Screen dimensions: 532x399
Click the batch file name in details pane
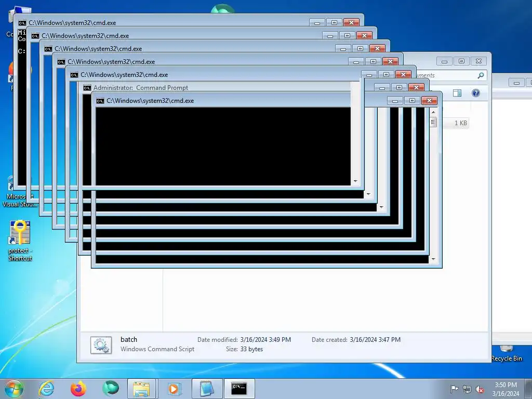pyautogui.click(x=129, y=339)
